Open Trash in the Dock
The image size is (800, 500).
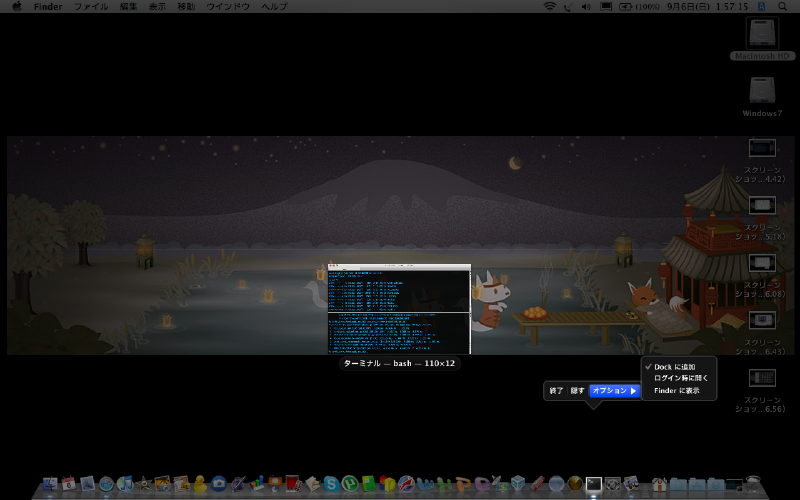(753, 483)
